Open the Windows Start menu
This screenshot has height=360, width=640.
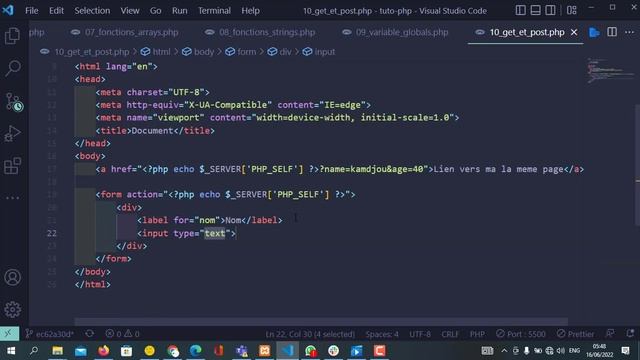(11, 351)
